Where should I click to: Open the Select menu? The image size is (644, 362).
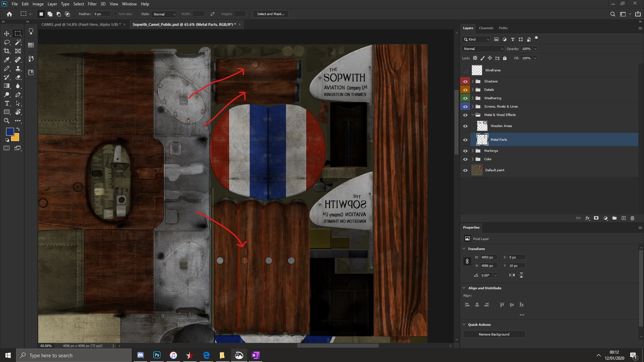point(78,4)
